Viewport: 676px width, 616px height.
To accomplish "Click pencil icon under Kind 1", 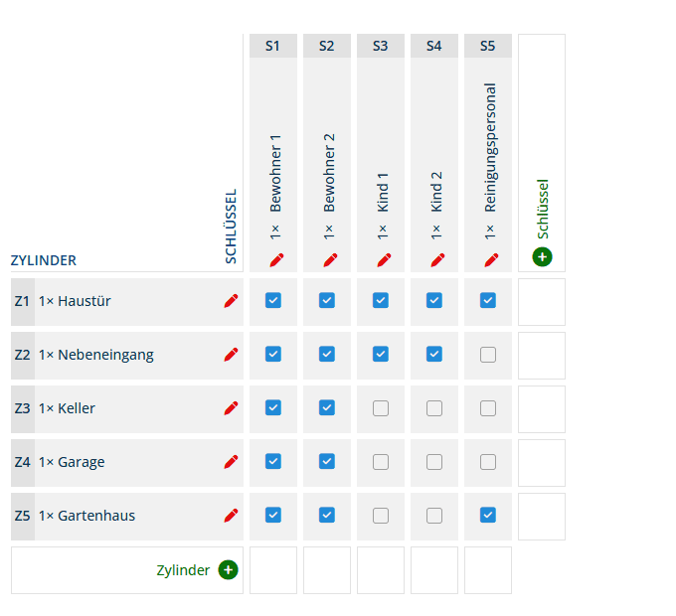I will pyautogui.click(x=383, y=259).
